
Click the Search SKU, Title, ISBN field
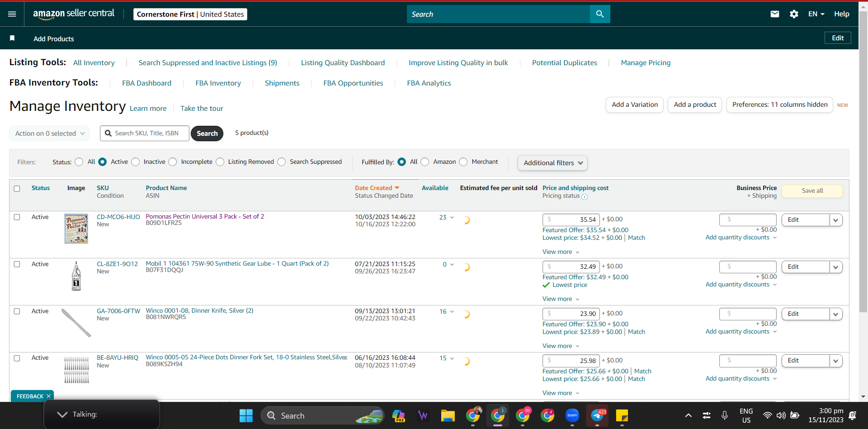145,133
